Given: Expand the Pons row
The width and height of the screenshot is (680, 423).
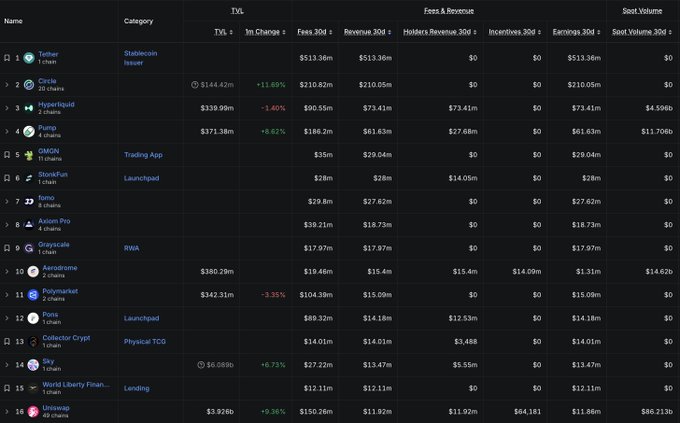Looking at the screenshot, I should pyautogui.click(x=7, y=318).
